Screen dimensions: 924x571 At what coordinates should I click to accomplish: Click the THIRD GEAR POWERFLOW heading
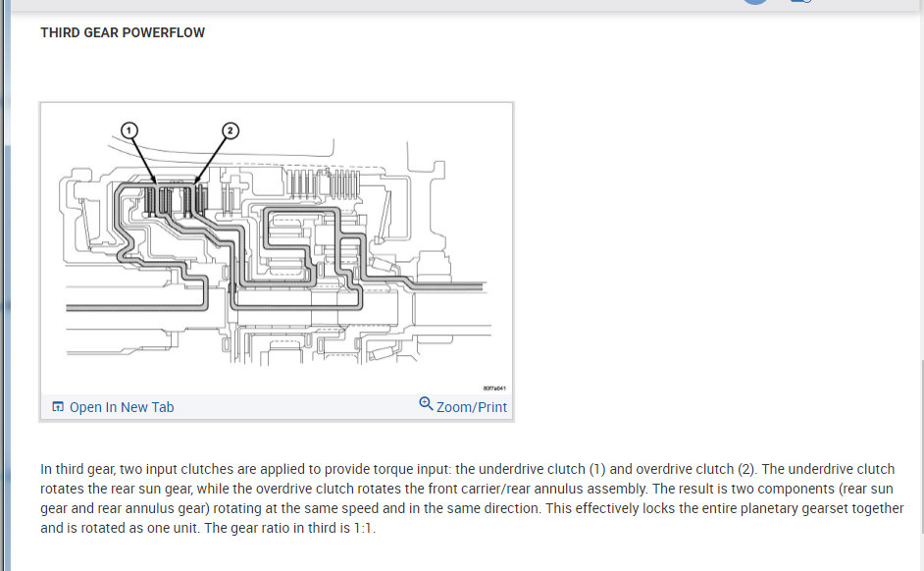click(123, 33)
